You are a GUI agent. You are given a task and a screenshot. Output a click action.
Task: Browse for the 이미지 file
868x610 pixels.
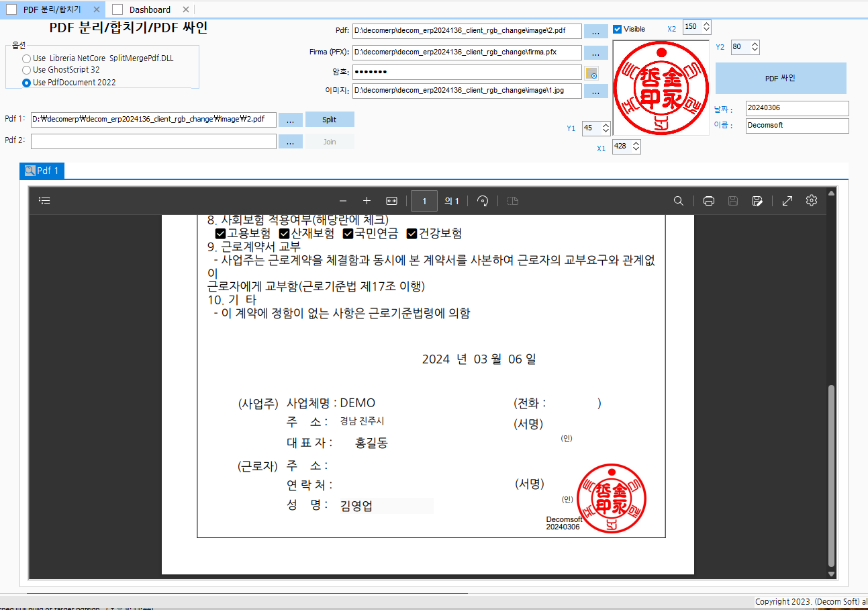tap(595, 91)
